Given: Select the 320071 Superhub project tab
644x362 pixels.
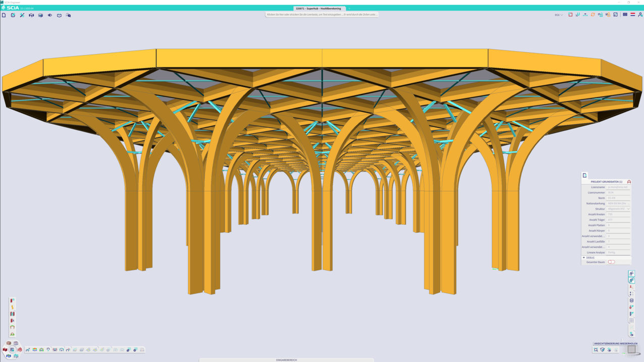Looking at the screenshot, I should pos(318,9).
